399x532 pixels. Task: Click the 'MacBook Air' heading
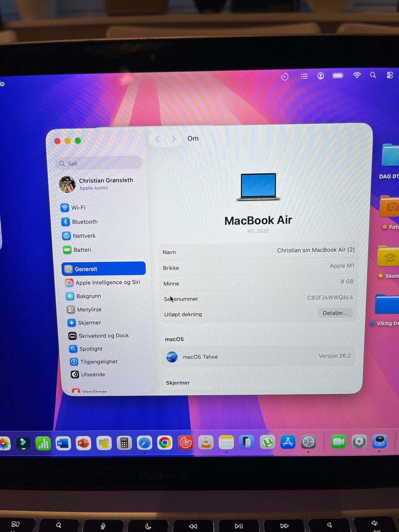pos(258,220)
